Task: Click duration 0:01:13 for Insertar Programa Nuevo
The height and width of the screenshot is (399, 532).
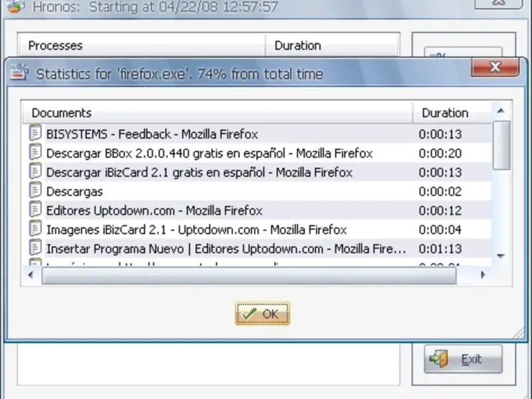Action: tap(440, 249)
